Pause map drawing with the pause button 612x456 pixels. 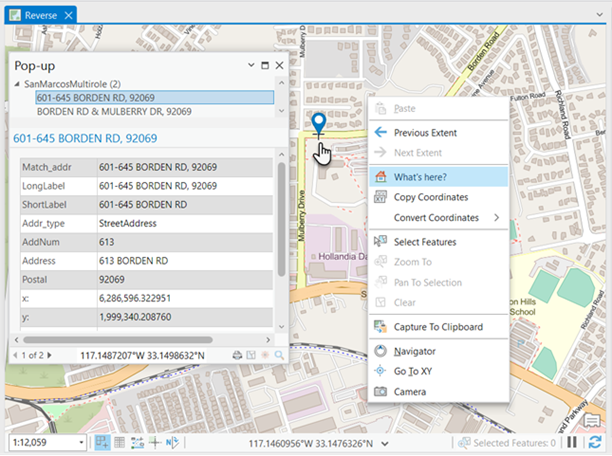tap(573, 442)
